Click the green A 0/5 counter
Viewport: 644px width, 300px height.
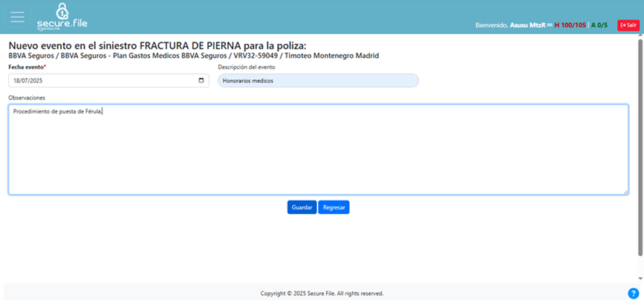599,25
